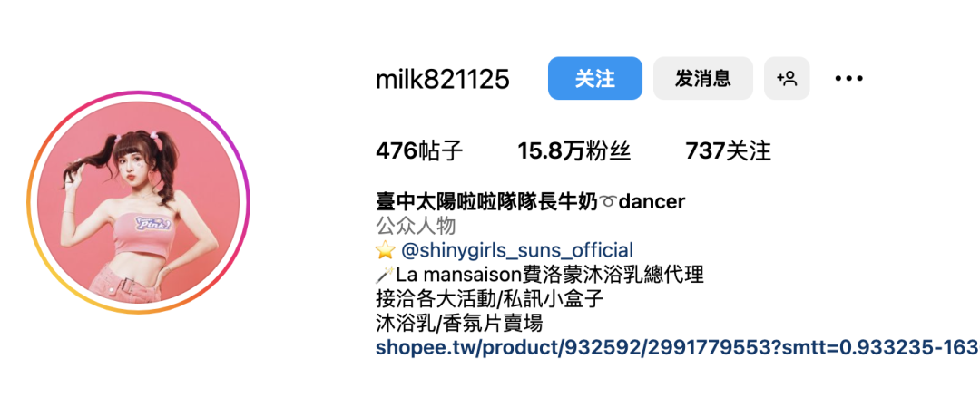Click the 沐浴乳/香氛片賣場 bio line
Image resolution: width=980 pixels, height=417 pixels.
coord(459,323)
